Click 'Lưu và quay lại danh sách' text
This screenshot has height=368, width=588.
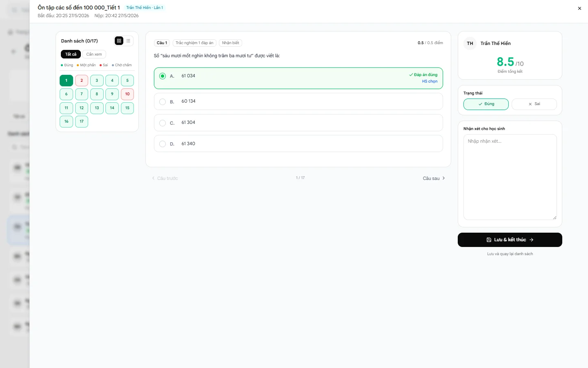point(510,254)
